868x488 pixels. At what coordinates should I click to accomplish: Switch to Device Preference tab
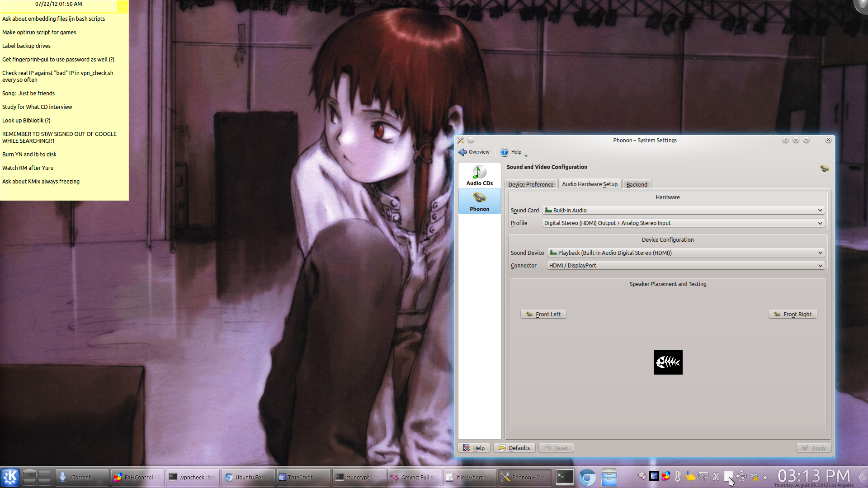530,184
